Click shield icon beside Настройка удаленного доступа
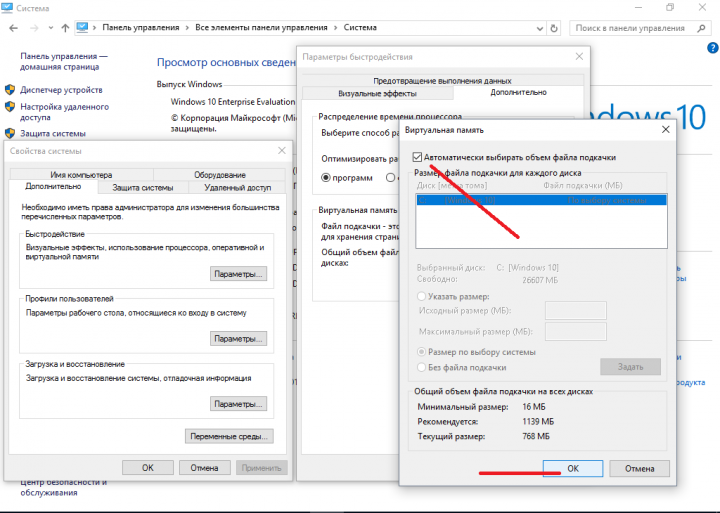 (x=10, y=107)
